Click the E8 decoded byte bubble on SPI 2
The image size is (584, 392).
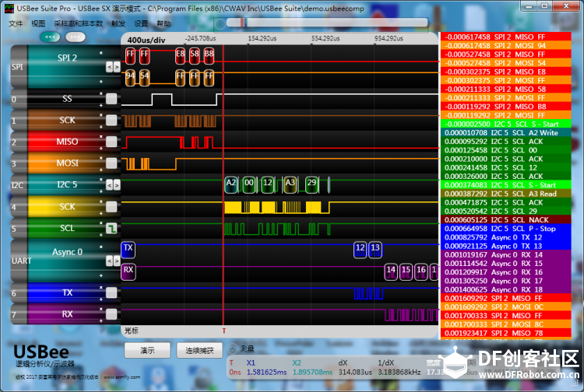point(181,56)
